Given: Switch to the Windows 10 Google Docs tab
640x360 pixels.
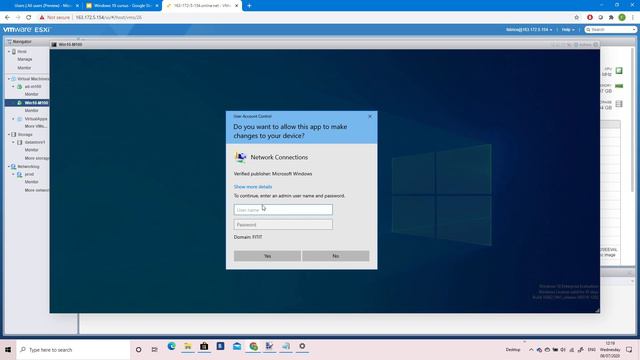Looking at the screenshot, I should 122,6.
